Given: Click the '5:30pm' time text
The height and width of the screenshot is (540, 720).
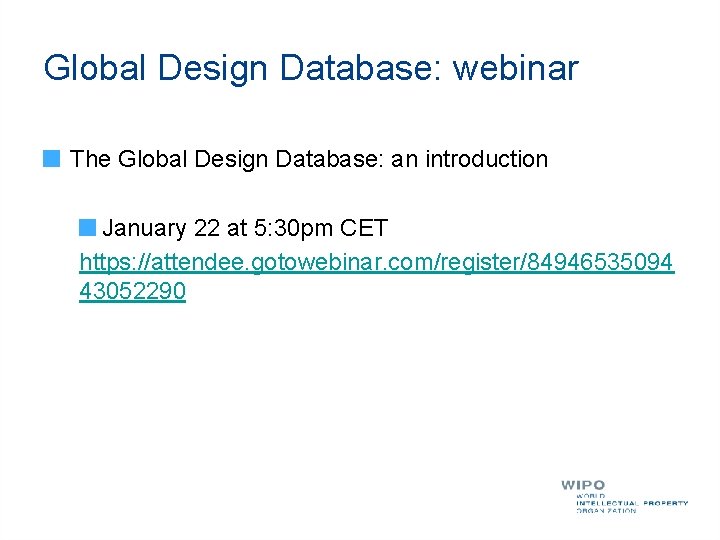Looking at the screenshot, I should [293, 229].
